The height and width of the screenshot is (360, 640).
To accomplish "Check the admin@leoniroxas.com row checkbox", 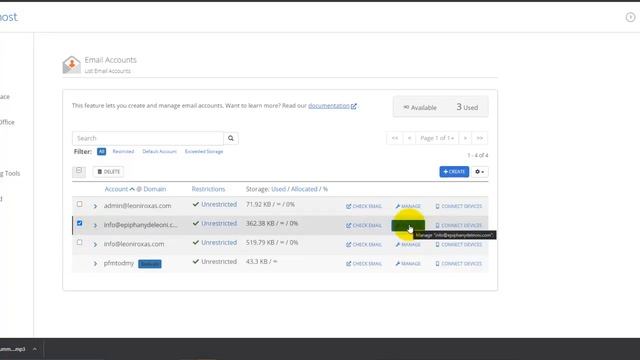I will coord(80,204).
